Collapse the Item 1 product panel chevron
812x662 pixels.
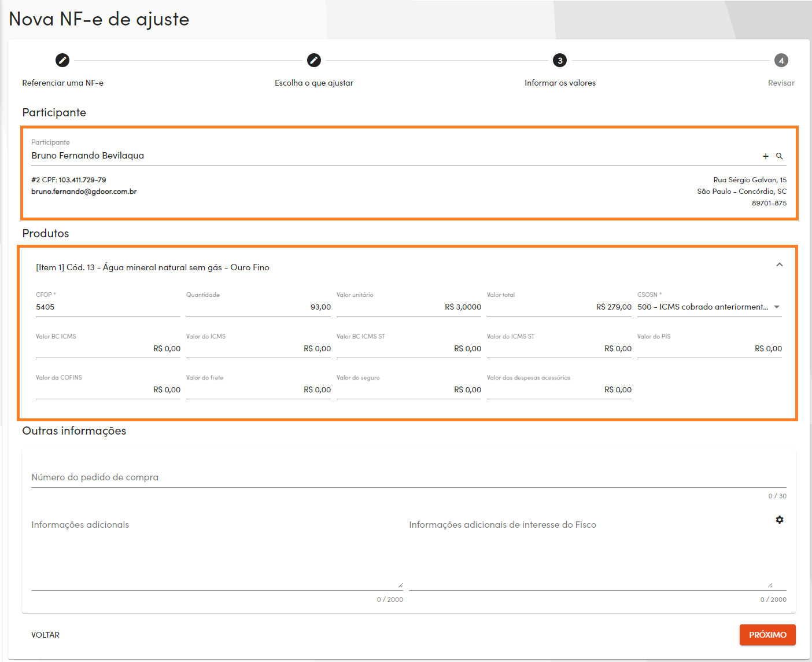[x=780, y=264]
